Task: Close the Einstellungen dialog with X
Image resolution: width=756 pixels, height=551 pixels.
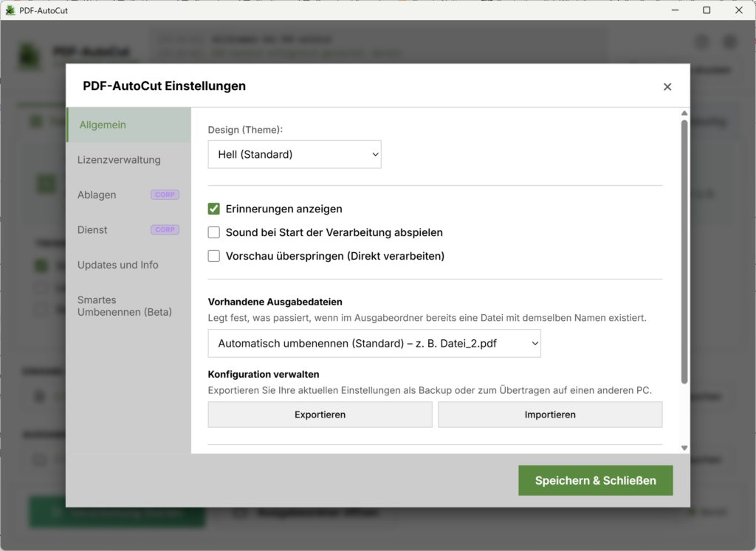Action: (667, 87)
